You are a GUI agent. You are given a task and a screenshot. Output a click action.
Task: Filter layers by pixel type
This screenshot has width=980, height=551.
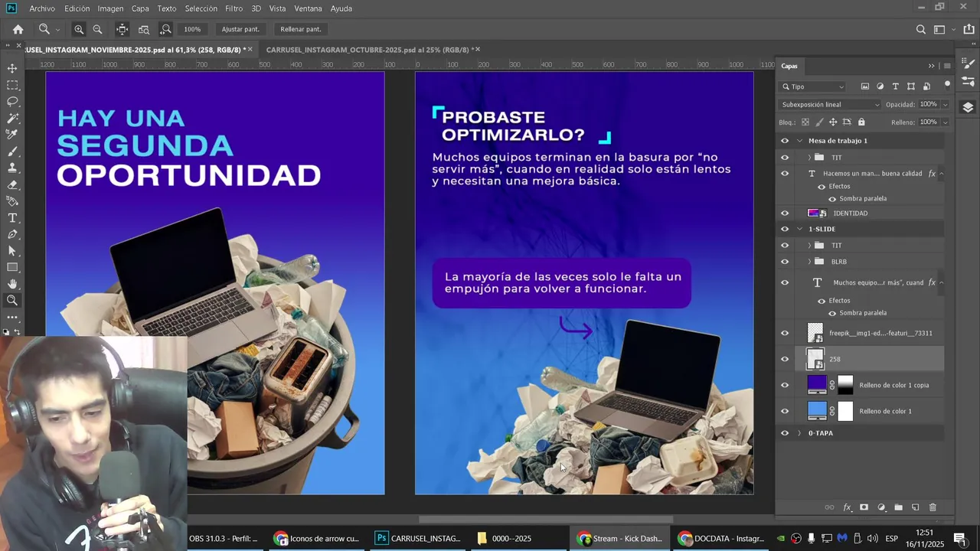tap(864, 86)
